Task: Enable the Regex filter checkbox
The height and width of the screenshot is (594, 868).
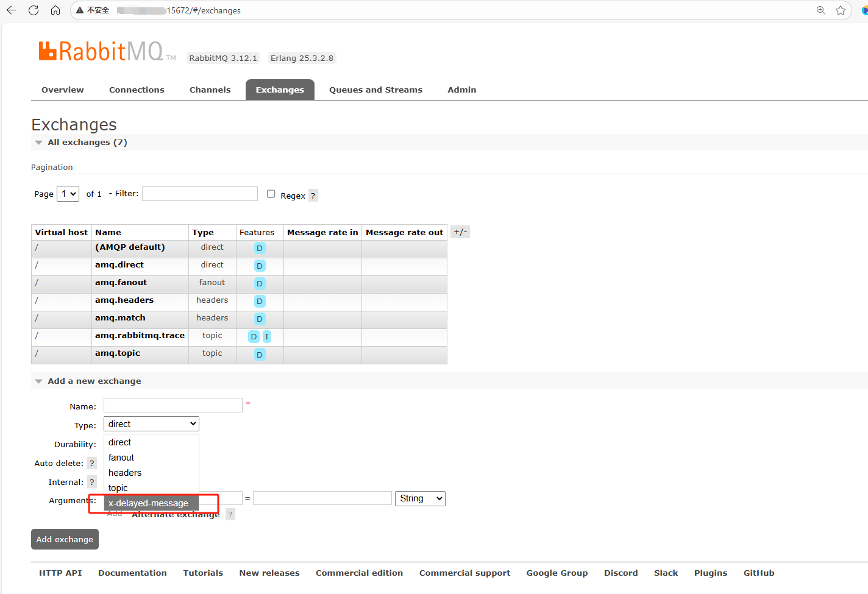Action: tap(271, 194)
